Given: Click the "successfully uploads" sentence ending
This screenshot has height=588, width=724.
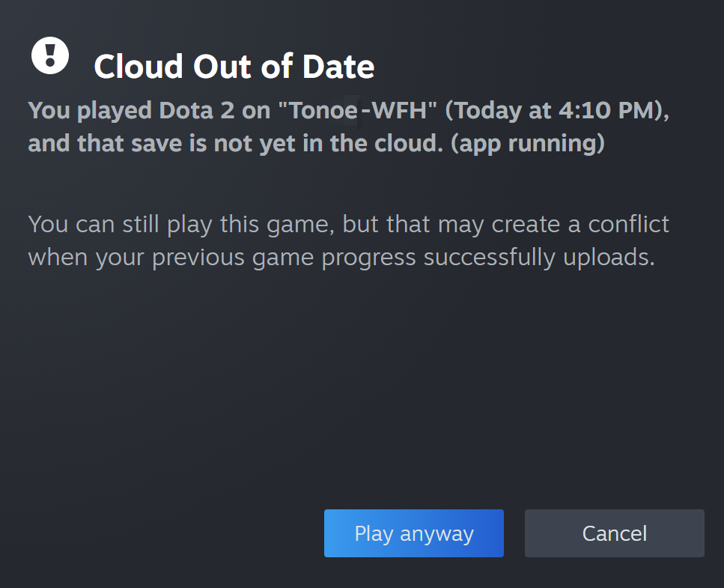Looking at the screenshot, I should (x=539, y=257).
